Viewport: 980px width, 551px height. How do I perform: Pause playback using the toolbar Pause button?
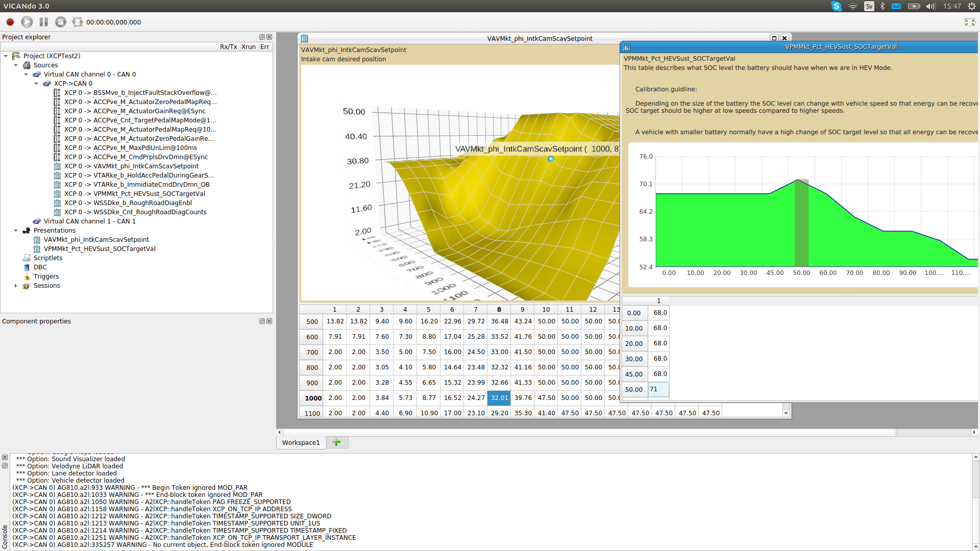pyautogui.click(x=44, y=22)
